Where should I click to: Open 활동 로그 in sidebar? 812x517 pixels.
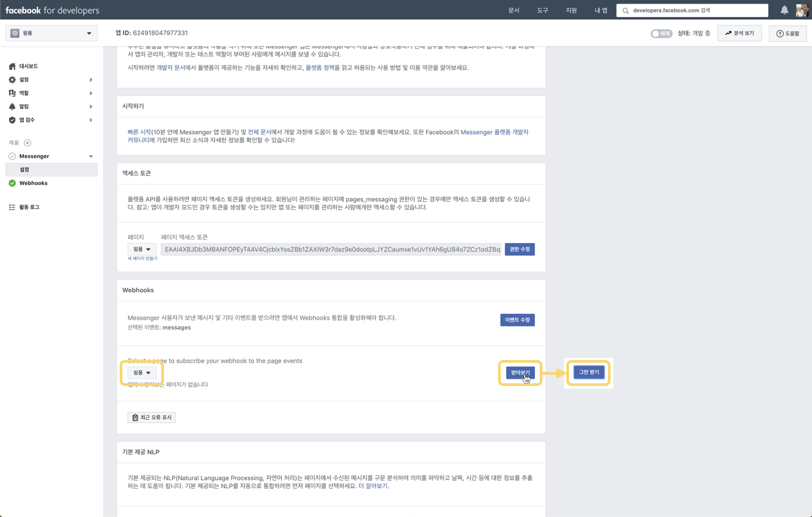tap(29, 207)
